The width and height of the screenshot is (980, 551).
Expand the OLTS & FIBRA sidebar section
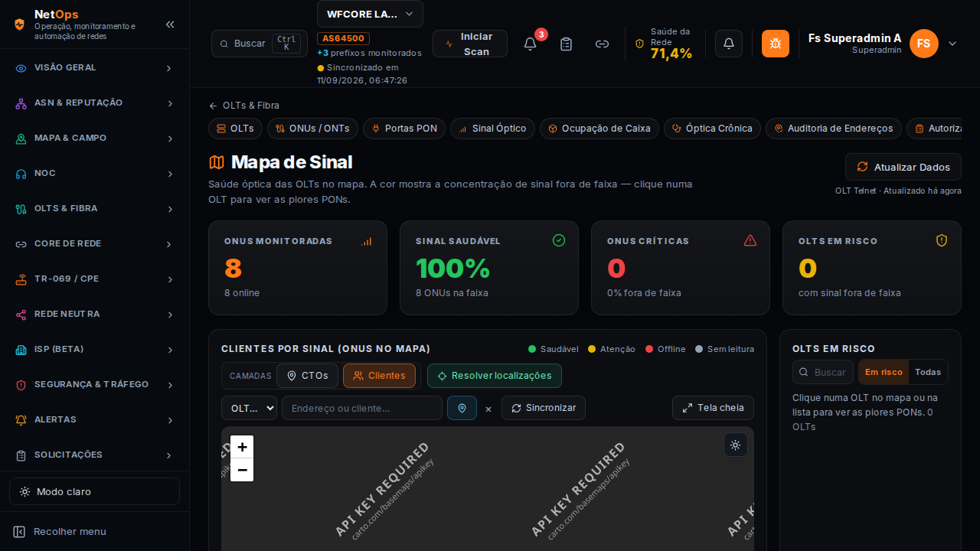point(94,208)
